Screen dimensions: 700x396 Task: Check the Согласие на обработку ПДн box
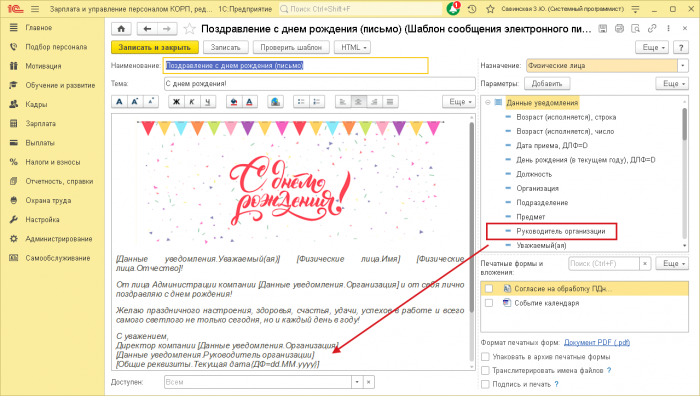click(x=489, y=289)
